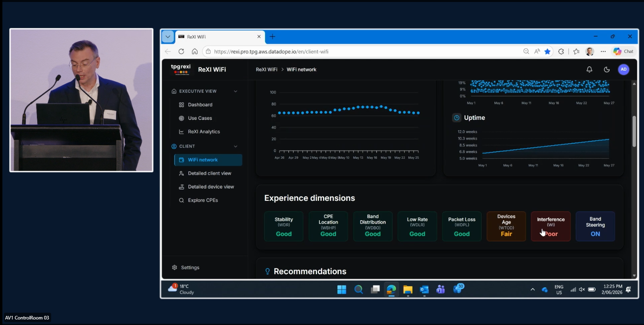Select the Low Rate Good card
Screen dimensions: 644x325
click(x=417, y=227)
